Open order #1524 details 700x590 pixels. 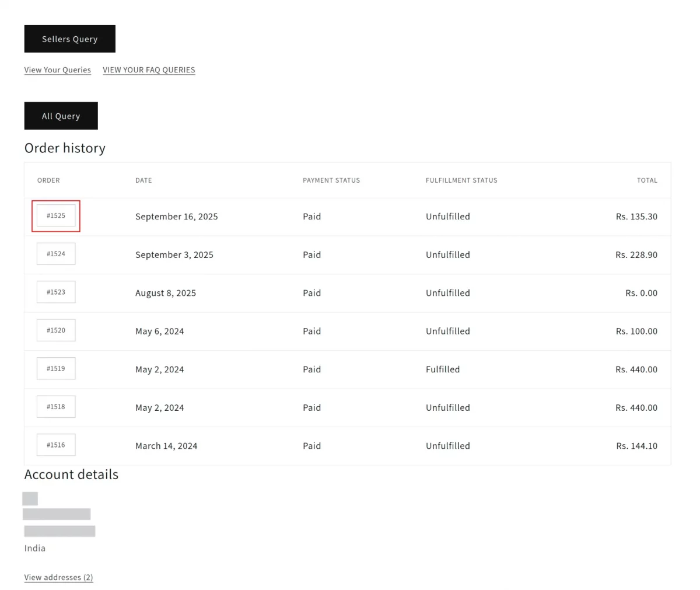[x=56, y=254]
